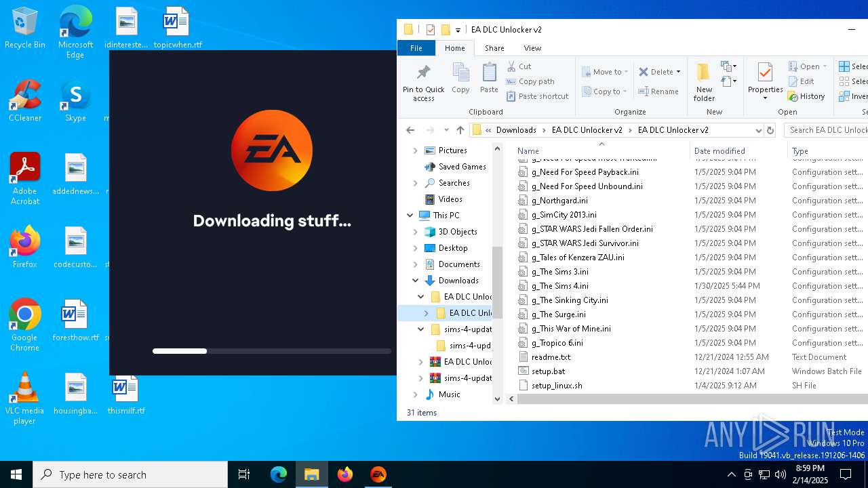Click Downloads in the address breadcrumb
This screenshot has height=488, width=868.
pyautogui.click(x=516, y=130)
